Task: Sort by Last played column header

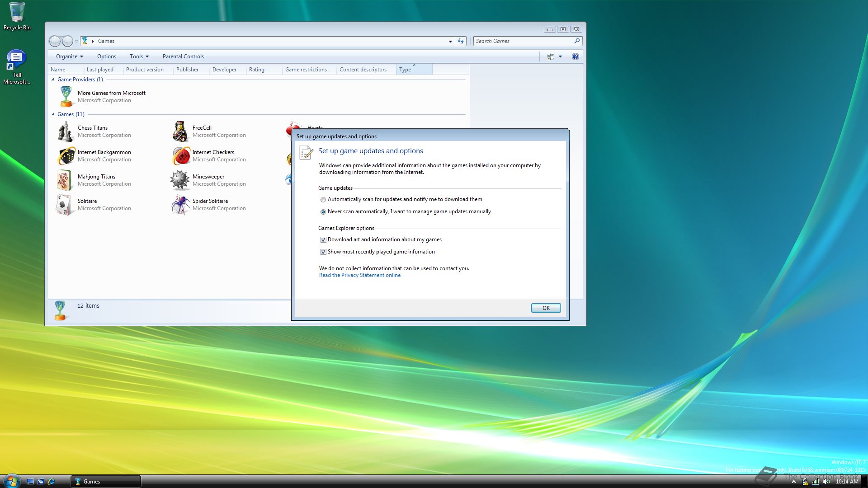Action: (104, 70)
